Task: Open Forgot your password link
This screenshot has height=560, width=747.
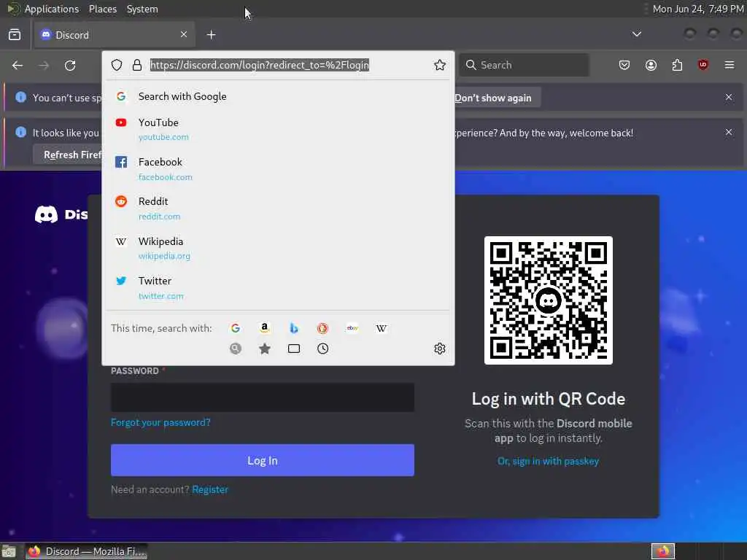Action: pos(160,422)
